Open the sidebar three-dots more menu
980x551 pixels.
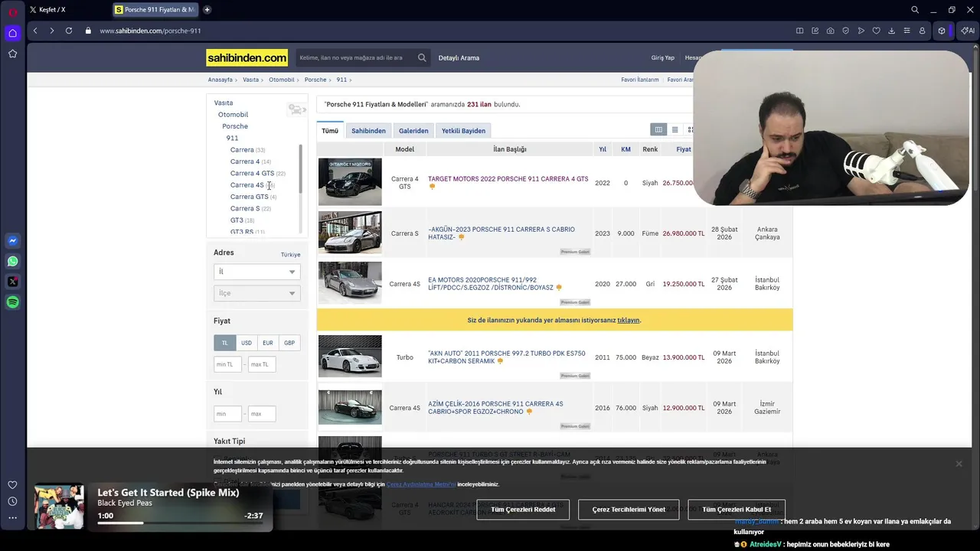(x=12, y=518)
